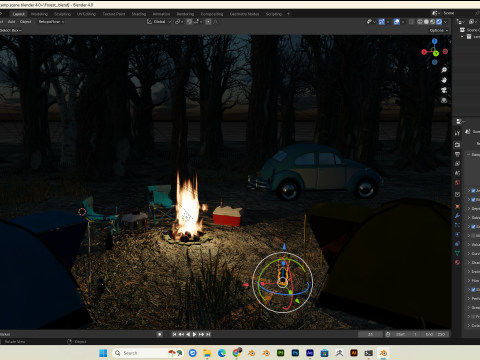Click the current frame number field

click(370, 334)
